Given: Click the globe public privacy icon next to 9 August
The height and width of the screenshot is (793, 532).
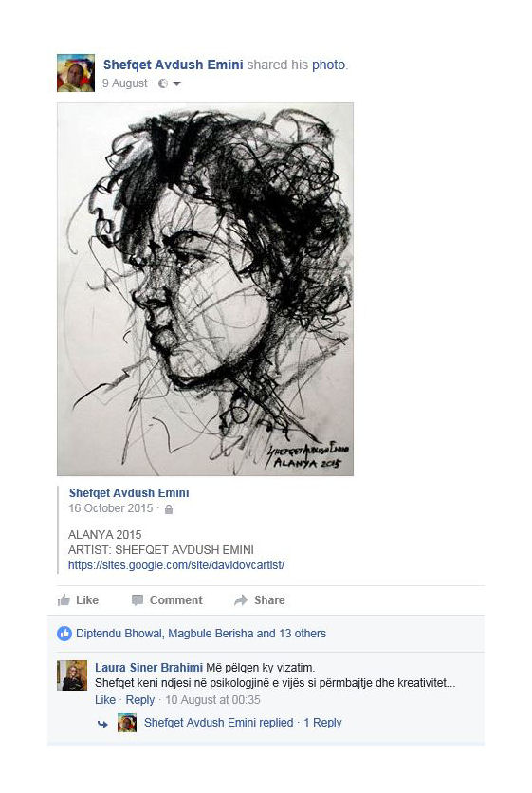Looking at the screenshot, I should (163, 83).
